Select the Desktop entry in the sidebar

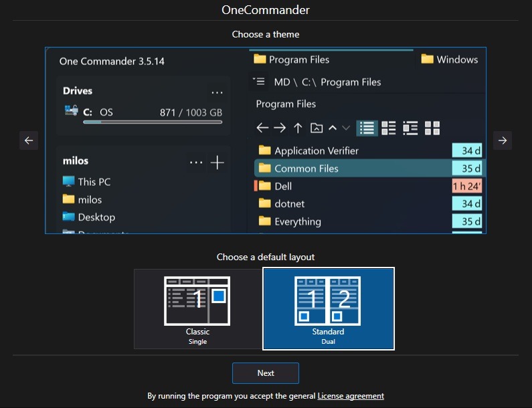[x=89, y=217]
